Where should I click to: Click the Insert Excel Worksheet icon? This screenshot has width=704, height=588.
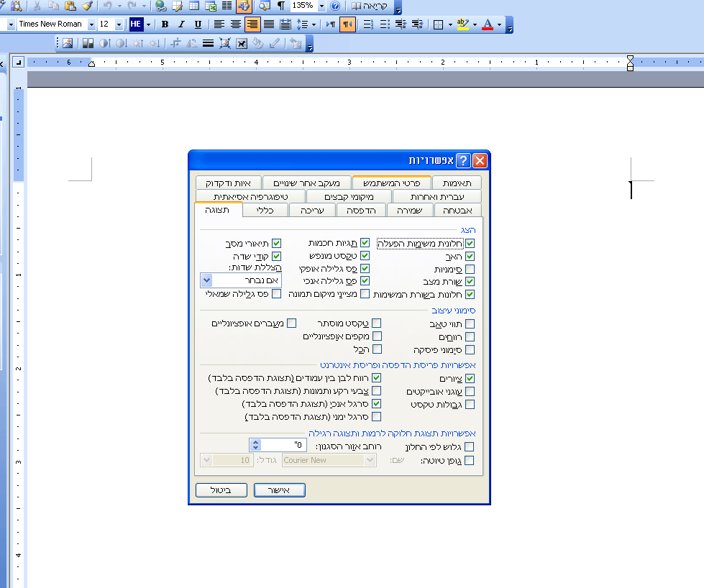coord(211,6)
